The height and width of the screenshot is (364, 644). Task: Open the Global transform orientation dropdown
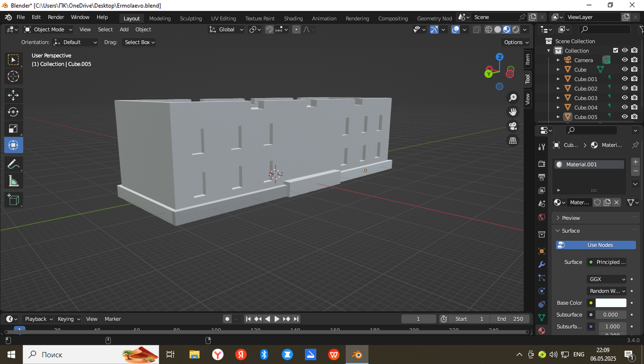tap(226, 29)
